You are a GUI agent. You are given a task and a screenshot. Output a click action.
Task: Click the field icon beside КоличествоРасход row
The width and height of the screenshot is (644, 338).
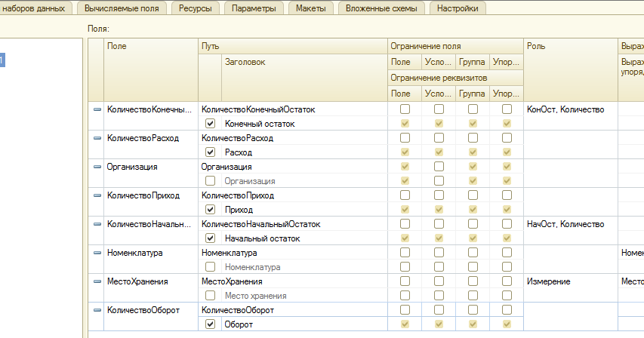(x=97, y=138)
